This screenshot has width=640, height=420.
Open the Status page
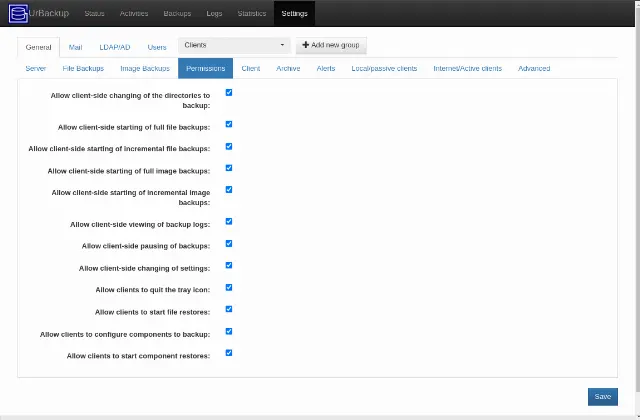click(x=94, y=13)
